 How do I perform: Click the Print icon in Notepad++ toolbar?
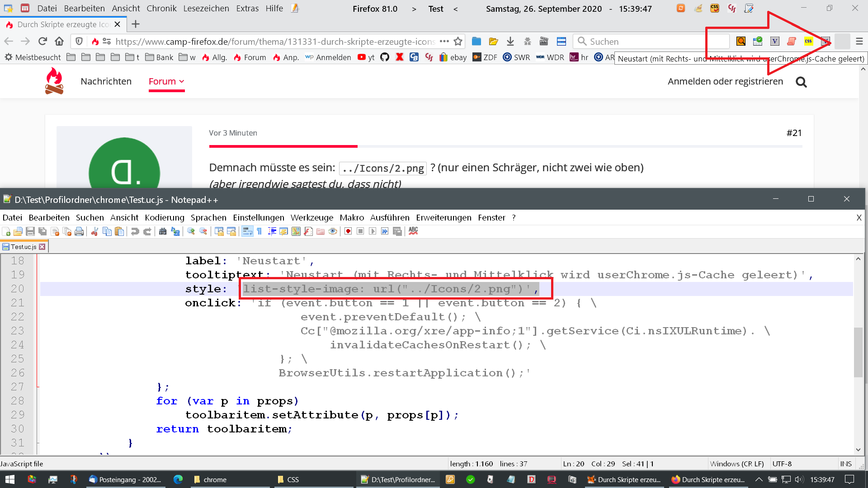coord(79,231)
